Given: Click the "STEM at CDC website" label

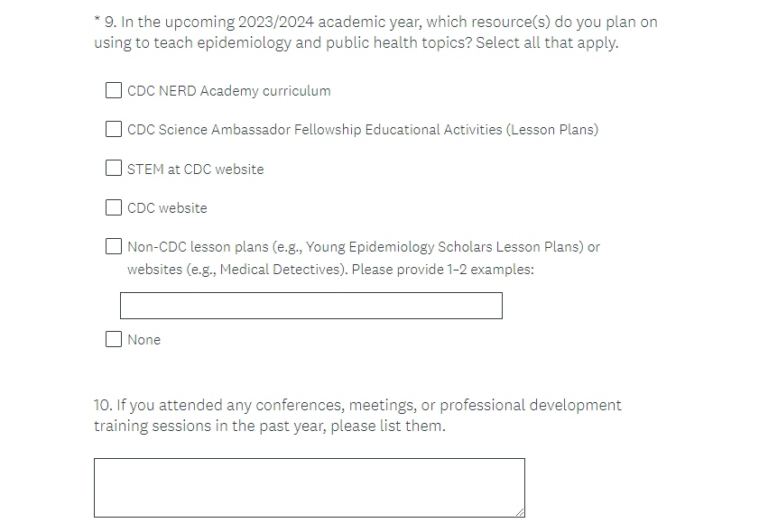Looking at the screenshot, I should coord(195,170).
